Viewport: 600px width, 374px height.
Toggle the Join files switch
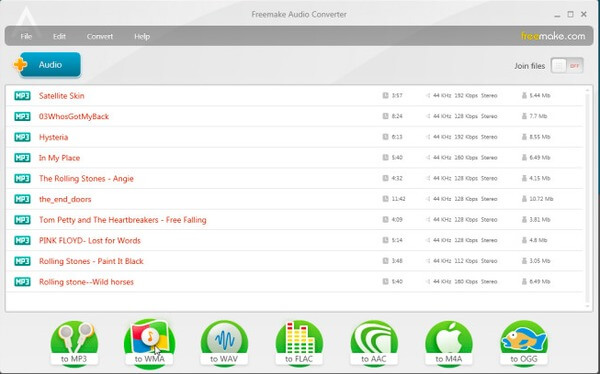click(x=567, y=66)
